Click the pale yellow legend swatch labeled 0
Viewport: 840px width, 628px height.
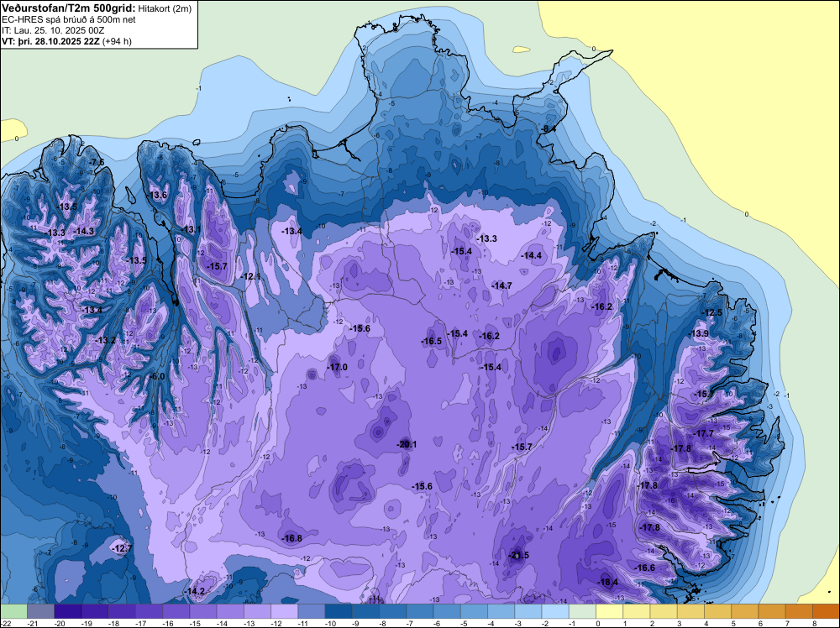point(609,611)
